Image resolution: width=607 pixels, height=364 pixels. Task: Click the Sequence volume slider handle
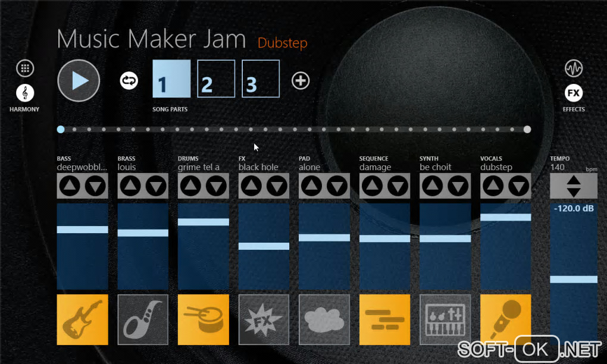click(384, 239)
